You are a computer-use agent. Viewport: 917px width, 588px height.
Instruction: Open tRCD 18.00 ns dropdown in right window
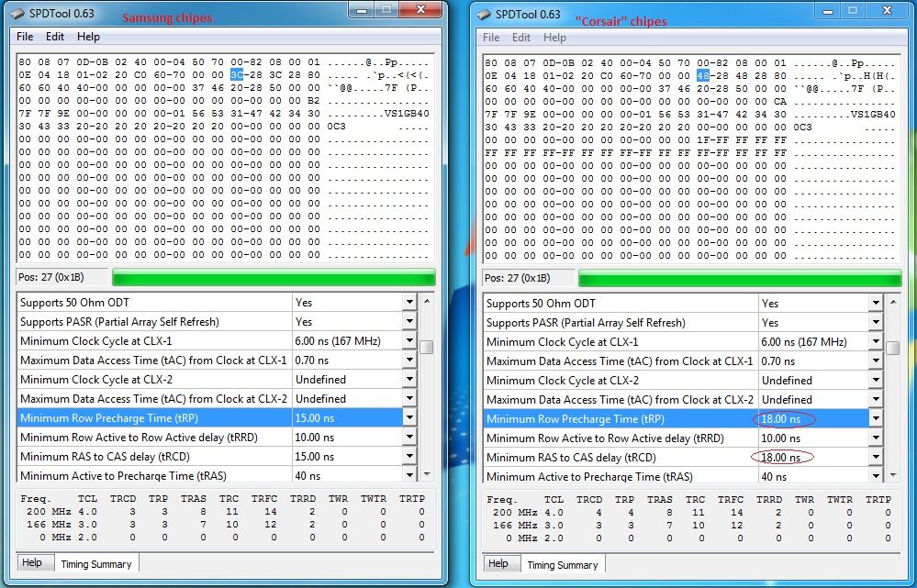876,458
